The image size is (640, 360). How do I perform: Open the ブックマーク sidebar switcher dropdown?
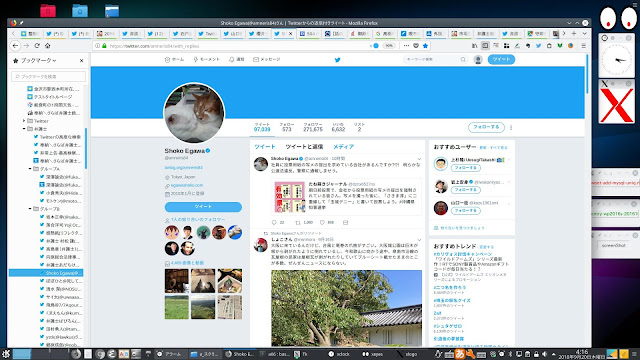click(38, 60)
